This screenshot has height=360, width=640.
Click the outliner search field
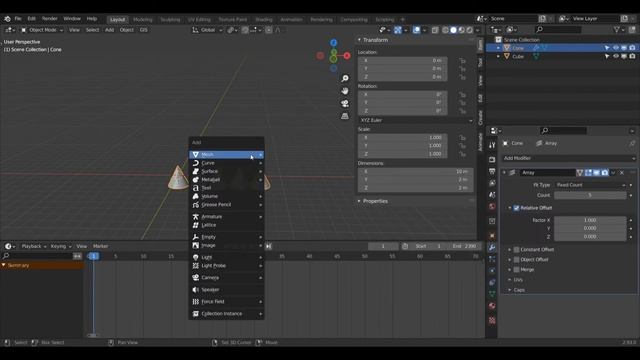tap(558, 29)
